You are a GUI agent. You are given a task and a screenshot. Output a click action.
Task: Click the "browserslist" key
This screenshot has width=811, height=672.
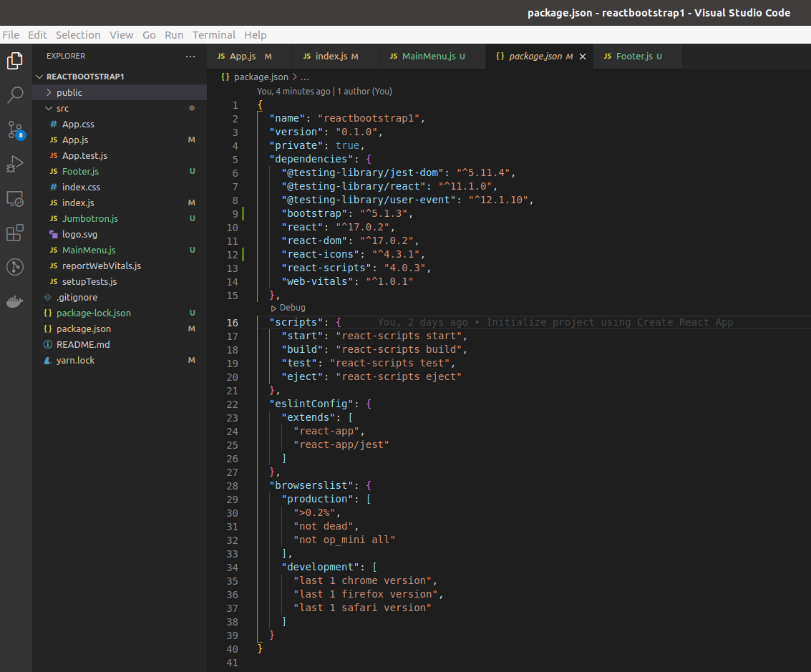[311, 485]
